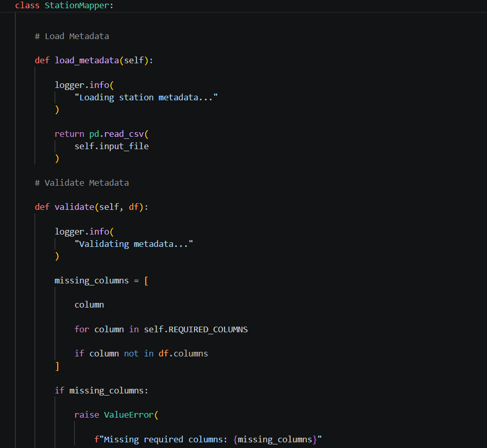Image resolution: width=487 pixels, height=448 pixels.
Task: Click the 'raise' keyword
Action: tap(86, 415)
